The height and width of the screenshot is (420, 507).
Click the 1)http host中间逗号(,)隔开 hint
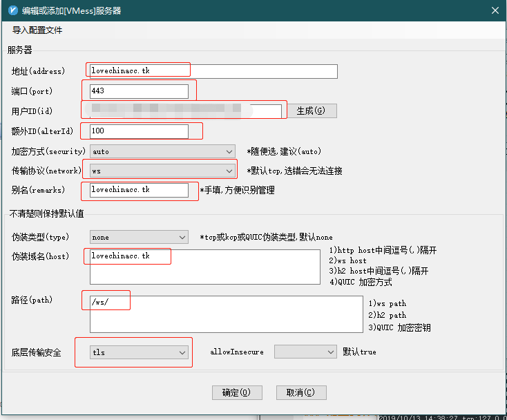point(383,250)
